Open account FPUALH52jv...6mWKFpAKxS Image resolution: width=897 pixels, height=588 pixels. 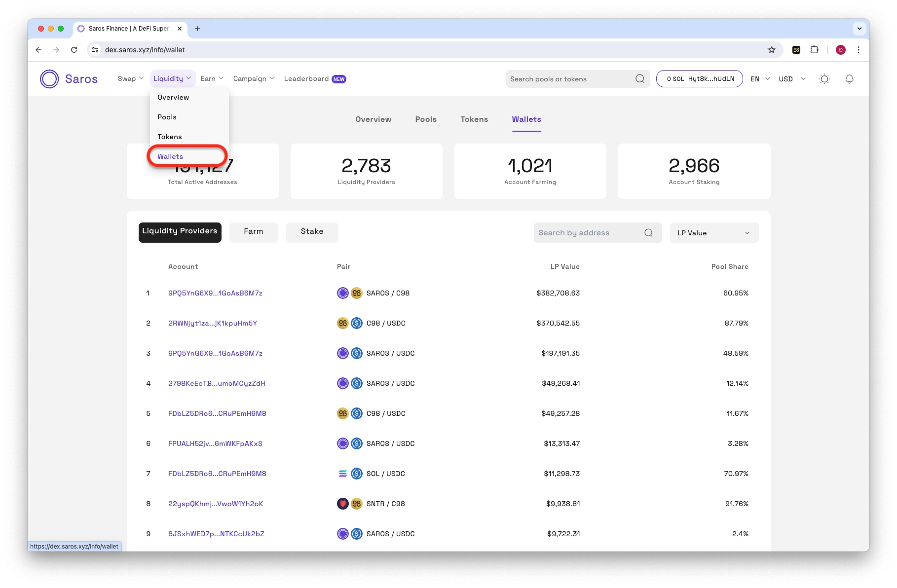pyautogui.click(x=215, y=443)
